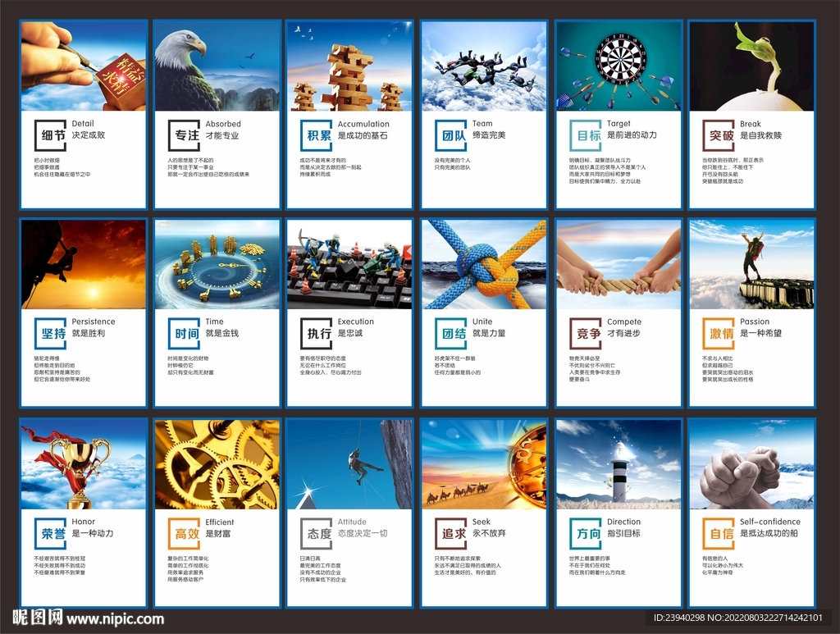840x634 pixels.
Task: Click the wooden blocks Accumulation image
Action: click(349, 66)
